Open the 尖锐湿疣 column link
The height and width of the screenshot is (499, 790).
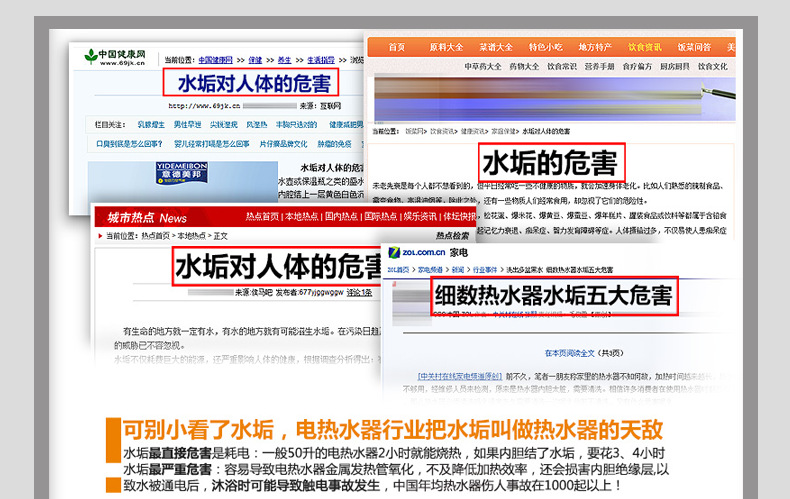(223, 124)
